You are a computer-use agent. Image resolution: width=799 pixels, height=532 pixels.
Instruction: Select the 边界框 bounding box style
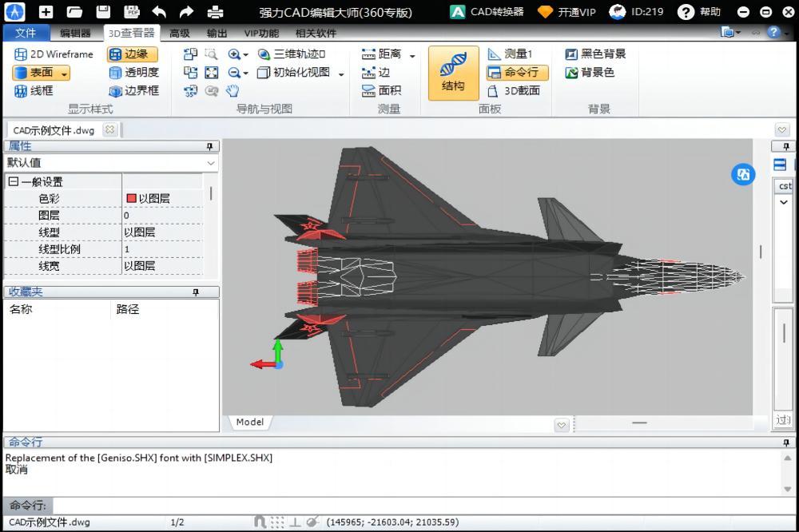point(133,90)
